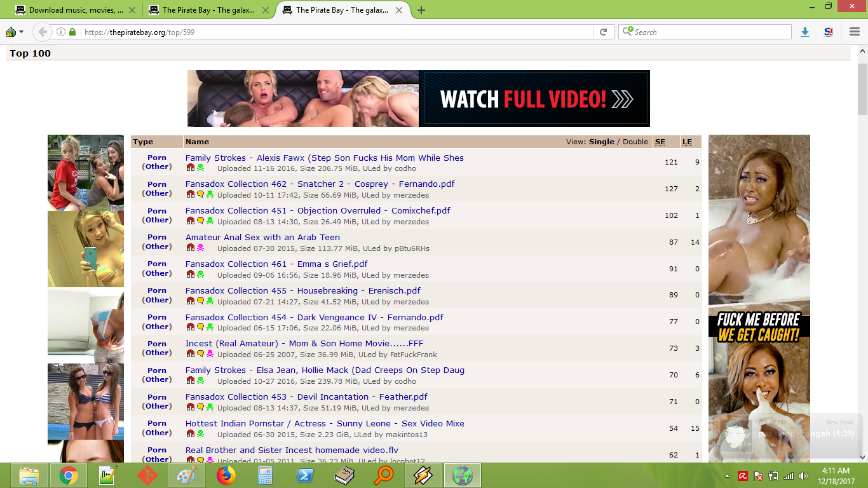Click the green padlock security icon
The height and width of the screenshot is (488, 868).
72,32
